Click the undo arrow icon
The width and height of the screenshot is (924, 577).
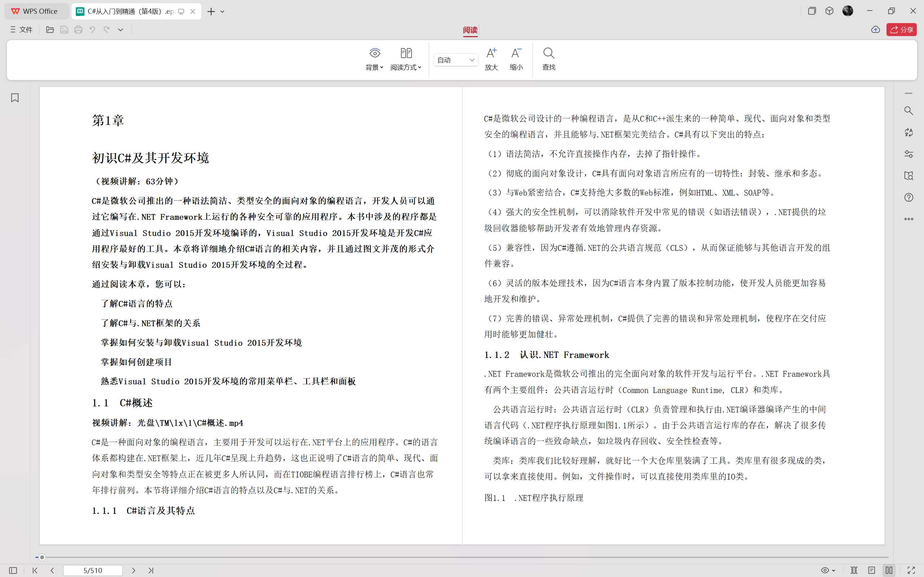(92, 29)
